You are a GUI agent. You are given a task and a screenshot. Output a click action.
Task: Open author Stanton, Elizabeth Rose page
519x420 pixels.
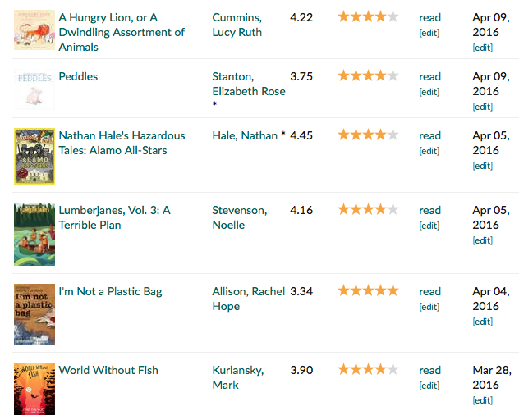coord(249,84)
